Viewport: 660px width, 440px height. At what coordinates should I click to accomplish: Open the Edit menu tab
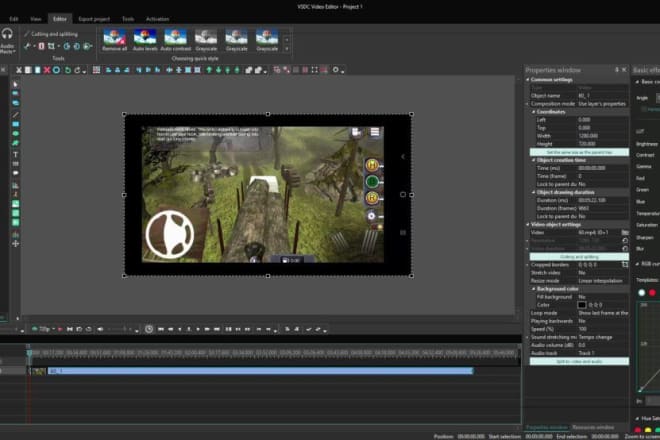click(x=14, y=19)
